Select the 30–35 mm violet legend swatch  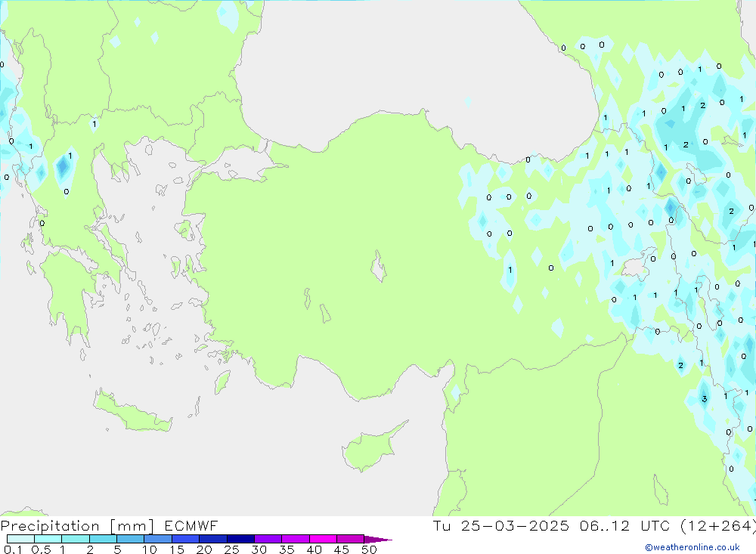click(268, 539)
